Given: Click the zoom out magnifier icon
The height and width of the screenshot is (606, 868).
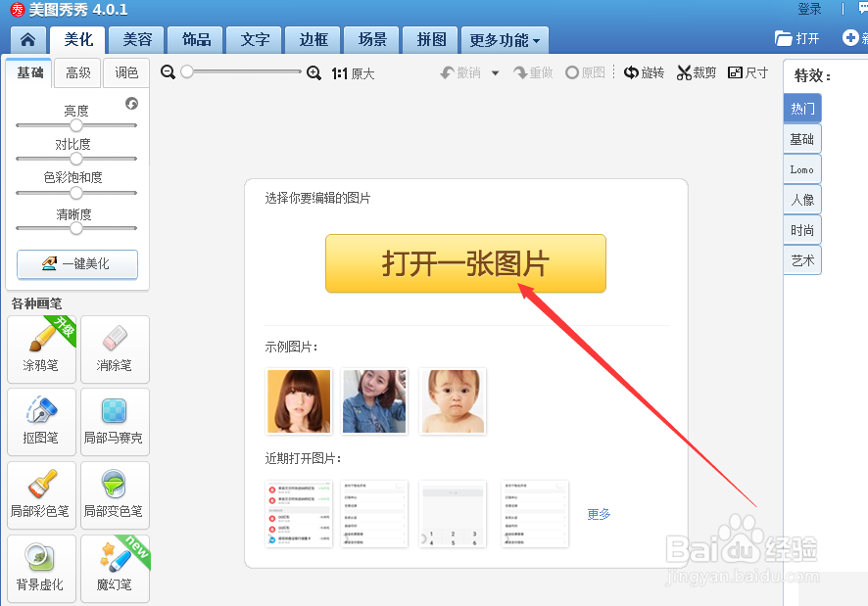Looking at the screenshot, I should tap(168, 71).
